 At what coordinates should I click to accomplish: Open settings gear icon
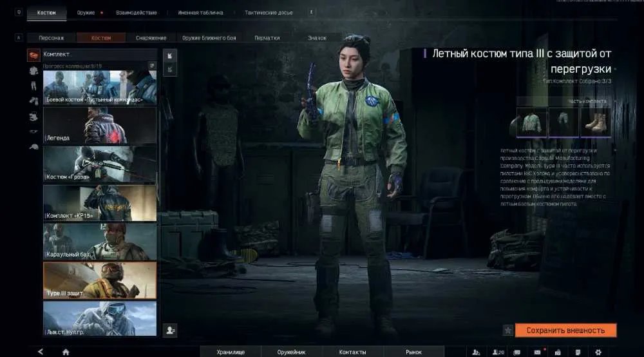point(598,352)
